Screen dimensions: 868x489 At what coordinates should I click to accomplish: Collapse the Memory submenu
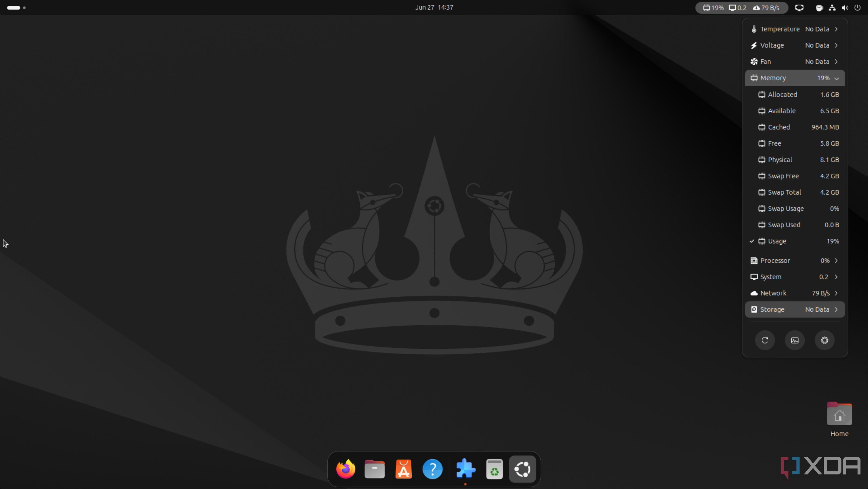(x=795, y=78)
